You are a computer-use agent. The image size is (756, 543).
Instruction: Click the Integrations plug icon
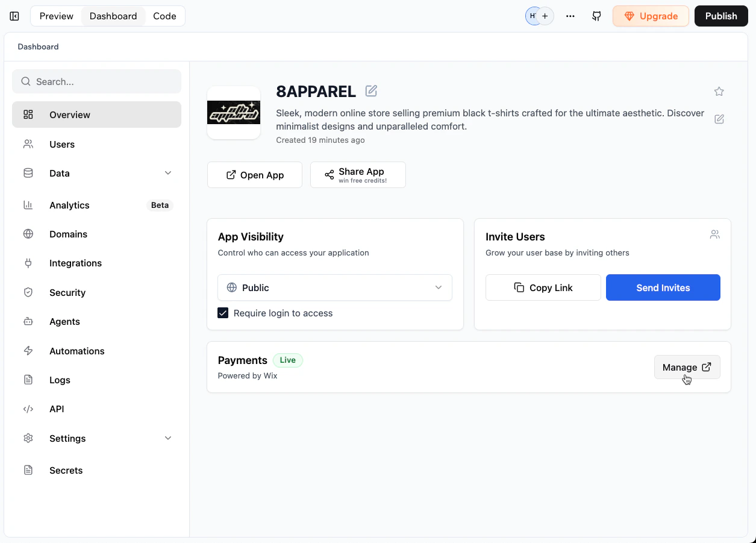[x=28, y=263]
